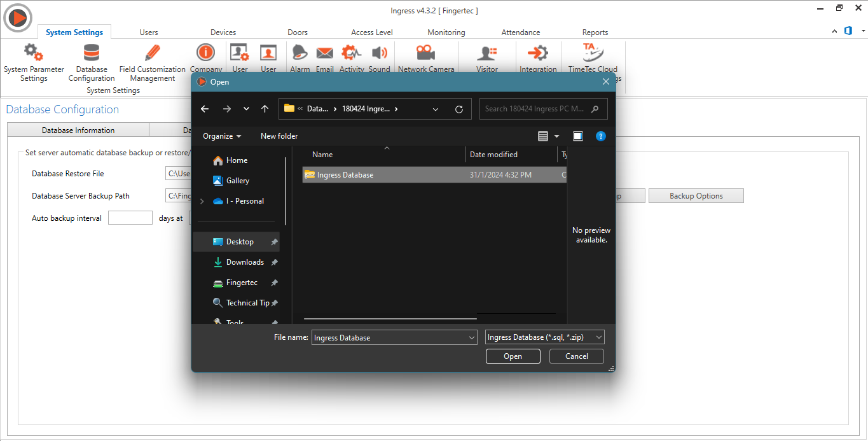868x441 pixels.
Task: Close the Open dialog
Action: 605,81
